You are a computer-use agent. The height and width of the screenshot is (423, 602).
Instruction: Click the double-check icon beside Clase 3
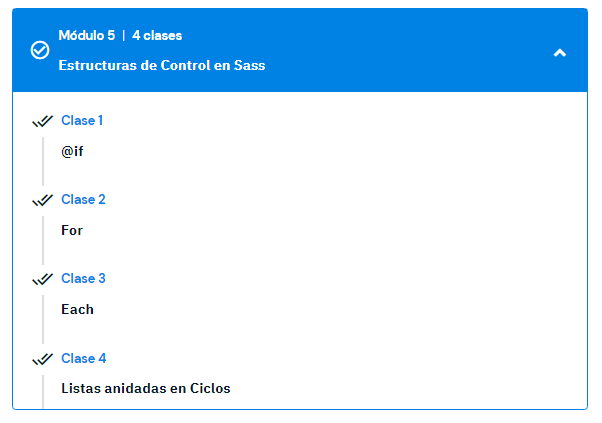(42, 279)
